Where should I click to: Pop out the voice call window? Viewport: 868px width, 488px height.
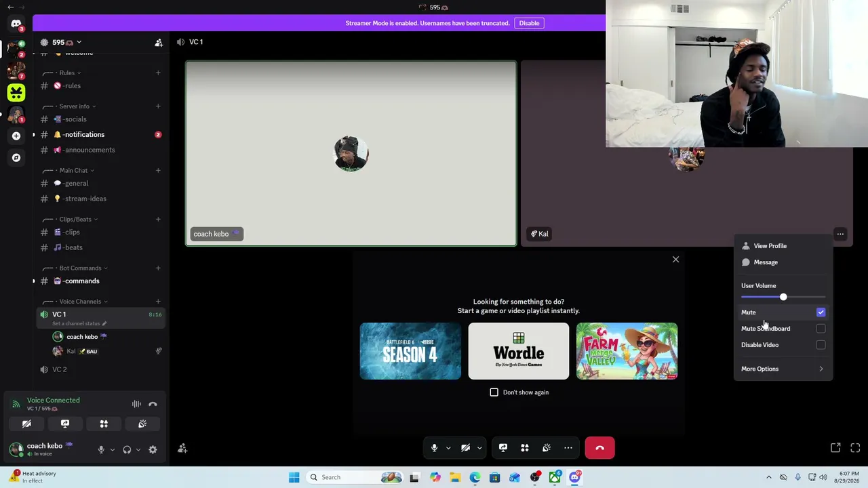[x=835, y=448]
